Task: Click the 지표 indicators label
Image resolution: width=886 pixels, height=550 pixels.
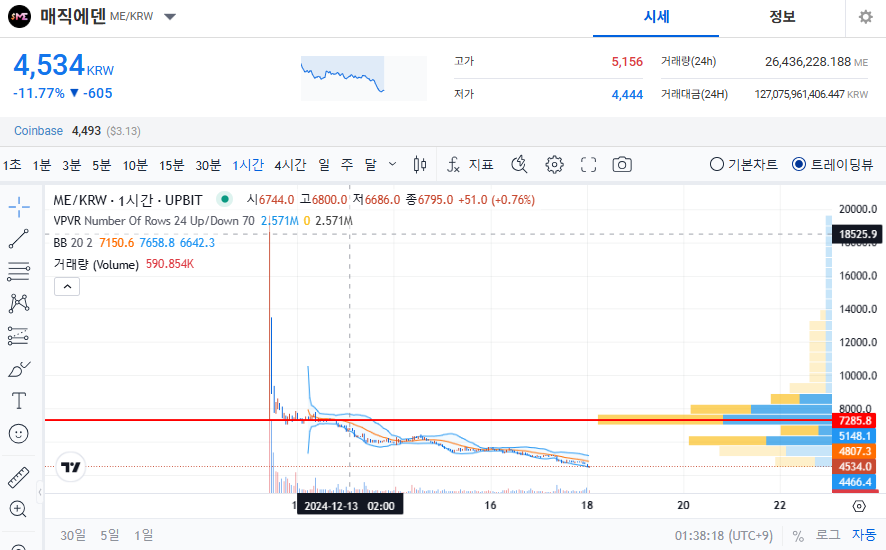Action: tap(481, 164)
